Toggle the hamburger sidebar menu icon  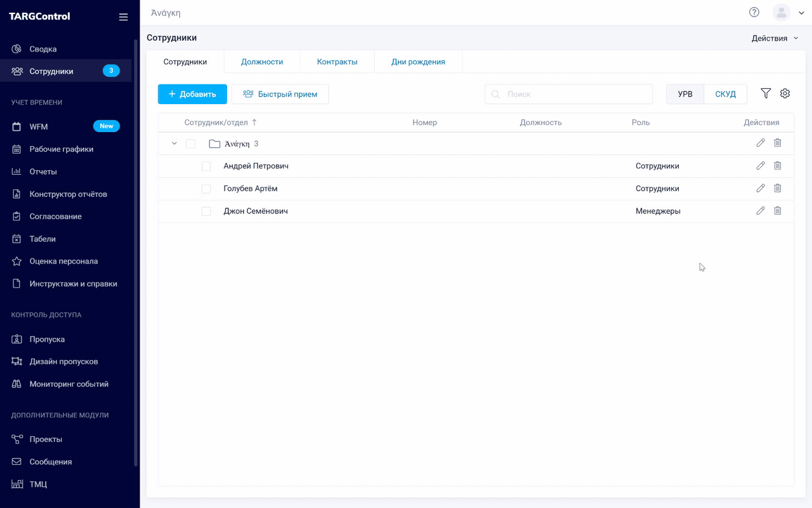point(123,17)
